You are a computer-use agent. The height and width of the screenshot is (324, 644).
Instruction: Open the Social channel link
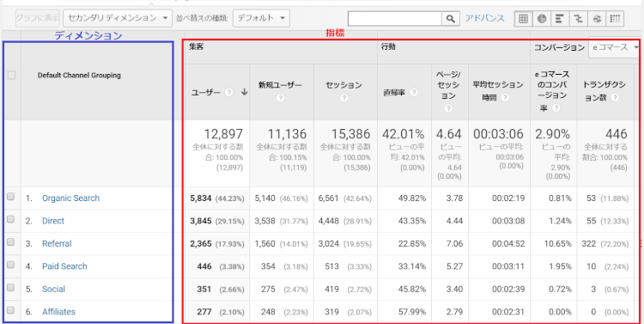[53, 289]
